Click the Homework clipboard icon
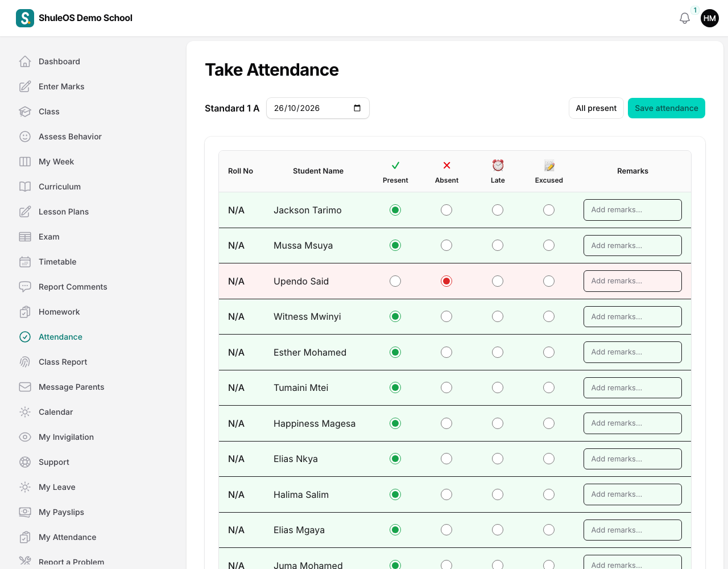This screenshot has width=728, height=569. tap(25, 312)
